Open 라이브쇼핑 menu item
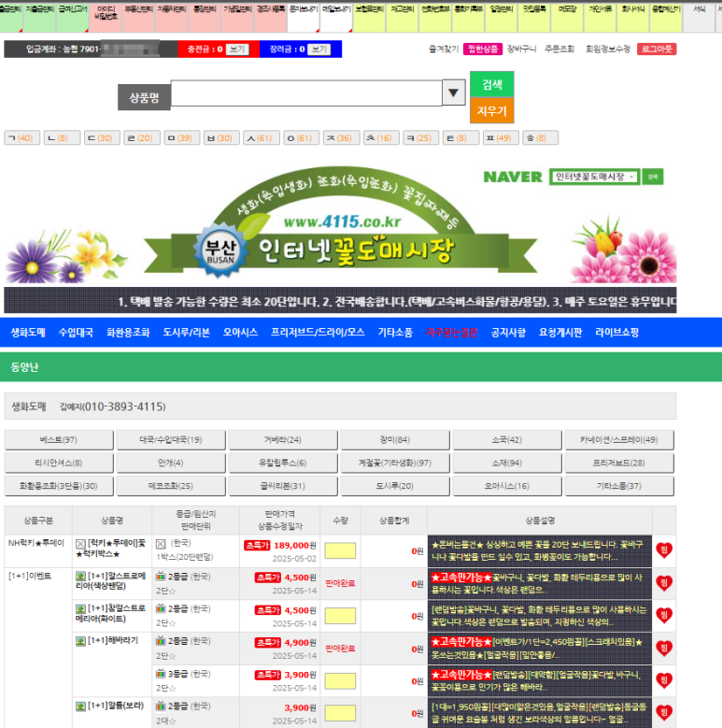Screen dimensions: 722x728 (616, 333)
